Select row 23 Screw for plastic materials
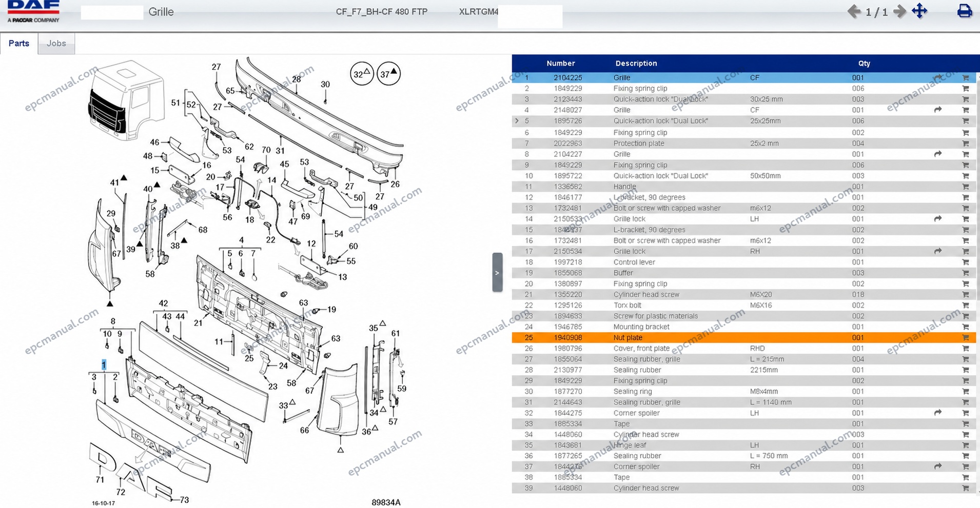This screenshot has width=980, height=508. 744,316
